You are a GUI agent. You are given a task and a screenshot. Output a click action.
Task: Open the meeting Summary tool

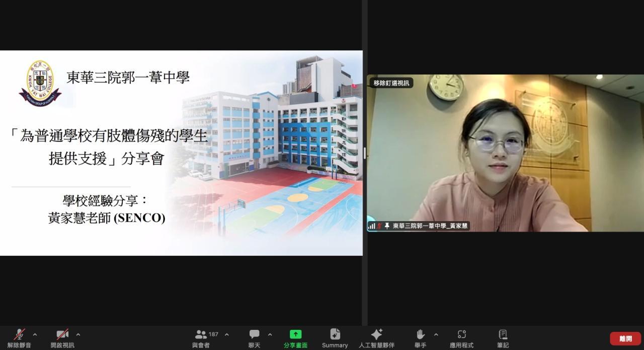pos(335,338)
